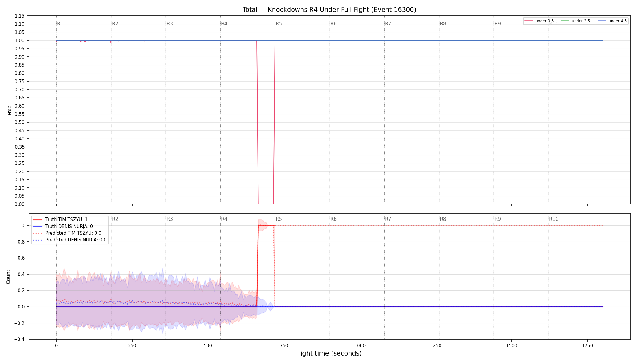This screenshot has width=637, height=364.
Task: Click the R10 round label in the Count plot
Action: coord(554,219)
